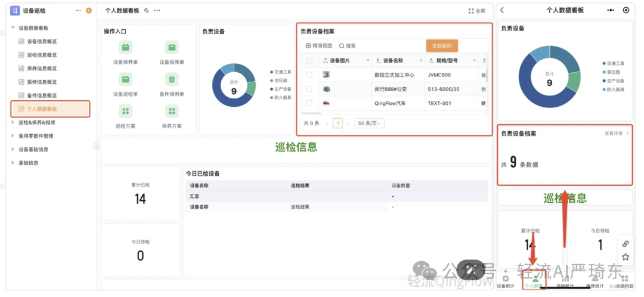Open 报修信息概览 in sidebar

[42, 82]
